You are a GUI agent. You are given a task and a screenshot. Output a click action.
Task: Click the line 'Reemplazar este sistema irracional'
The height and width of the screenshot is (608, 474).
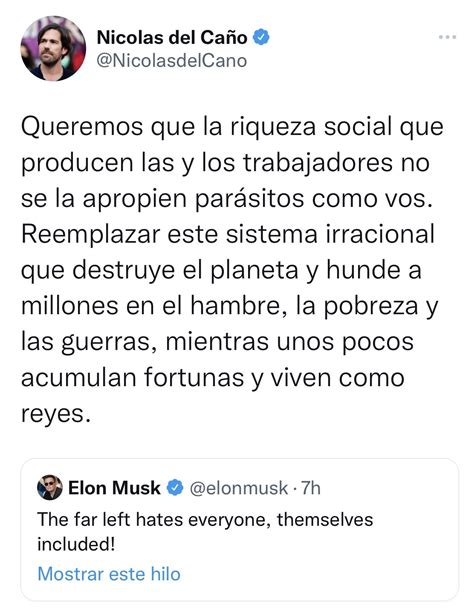point(228,235)
